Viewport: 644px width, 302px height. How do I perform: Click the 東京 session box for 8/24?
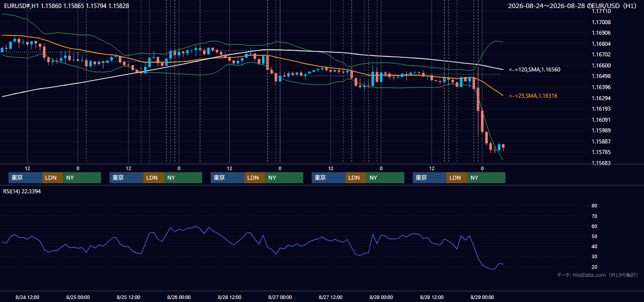click(x=25, y=178)
